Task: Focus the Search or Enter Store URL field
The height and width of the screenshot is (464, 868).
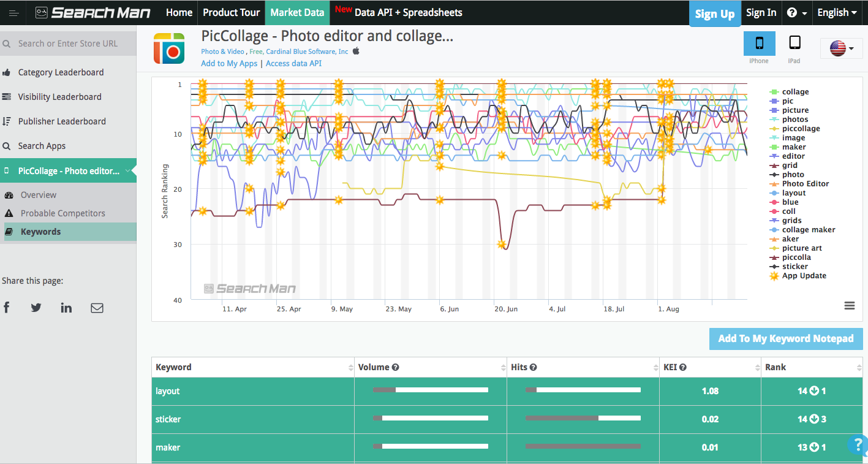Action: click(x=68, y=44)
